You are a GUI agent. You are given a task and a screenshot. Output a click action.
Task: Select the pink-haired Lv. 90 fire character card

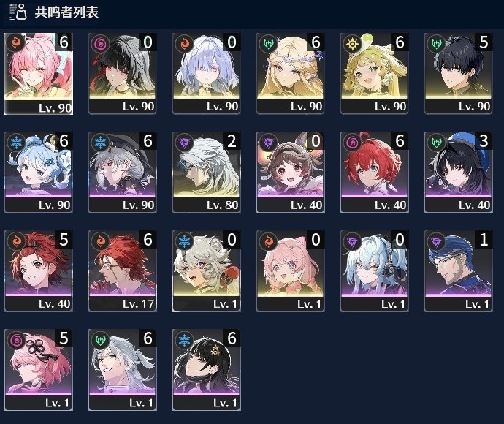(x=38, y=74)
